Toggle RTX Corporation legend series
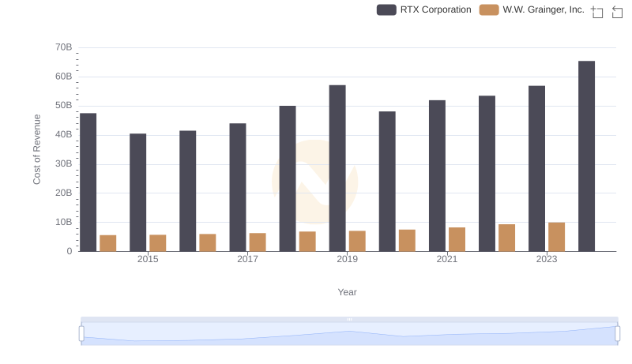 [x=423, y=9]
